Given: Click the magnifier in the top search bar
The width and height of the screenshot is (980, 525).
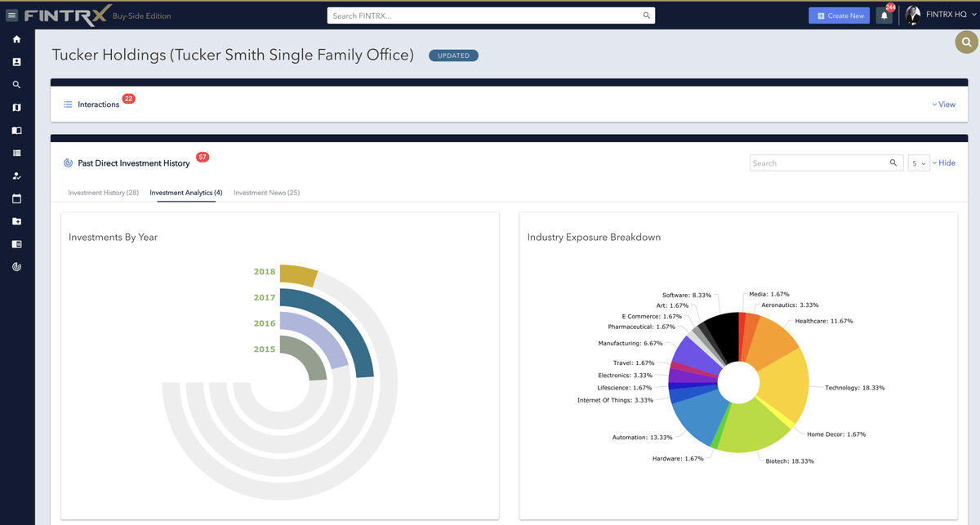Looking at the screenshot, I should tap(647, 16).
